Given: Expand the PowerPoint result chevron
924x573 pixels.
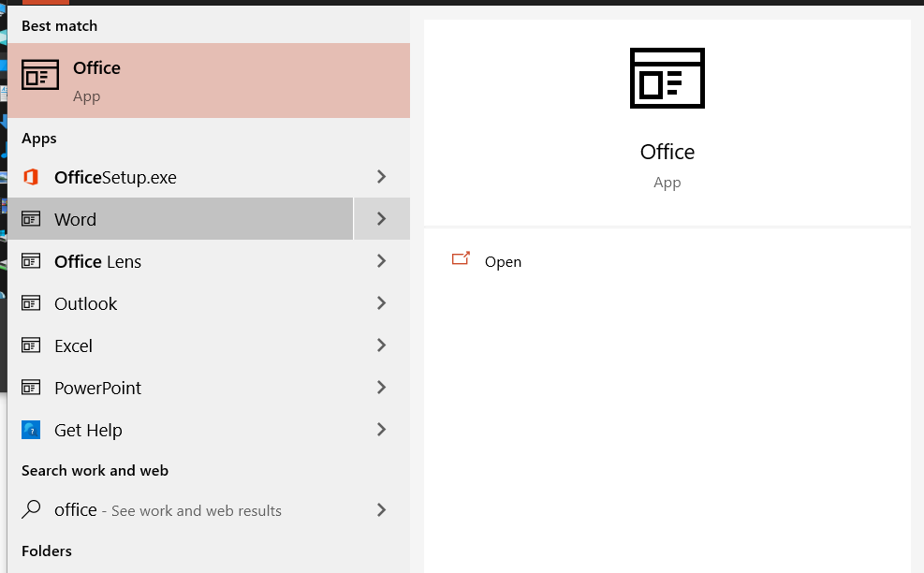Looking at the screenshot, I should (382, 388).
